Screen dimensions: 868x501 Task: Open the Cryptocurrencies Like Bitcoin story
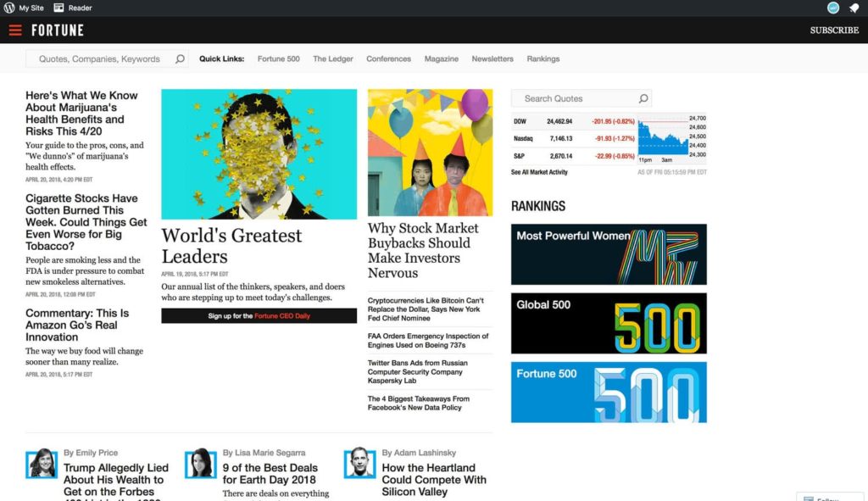[426, 309]
